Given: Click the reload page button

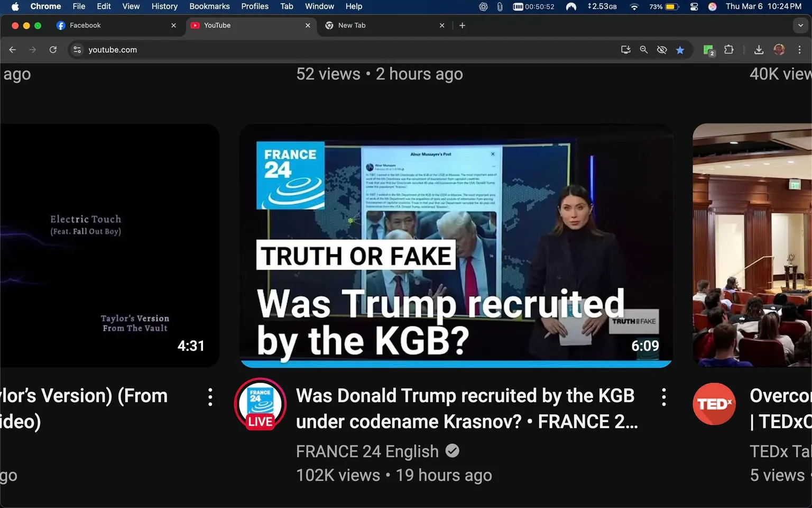Looking at the screenshot, I should tap(53, 49).
